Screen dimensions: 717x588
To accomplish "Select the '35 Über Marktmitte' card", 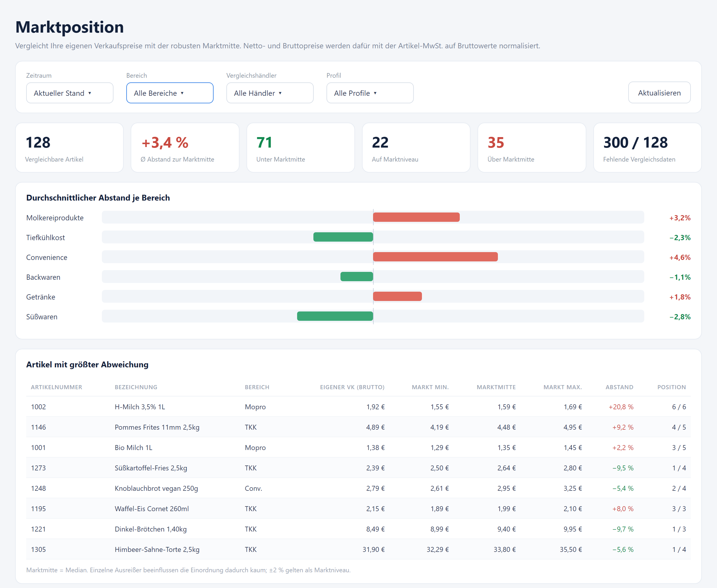I will click(x=531, y=148).
